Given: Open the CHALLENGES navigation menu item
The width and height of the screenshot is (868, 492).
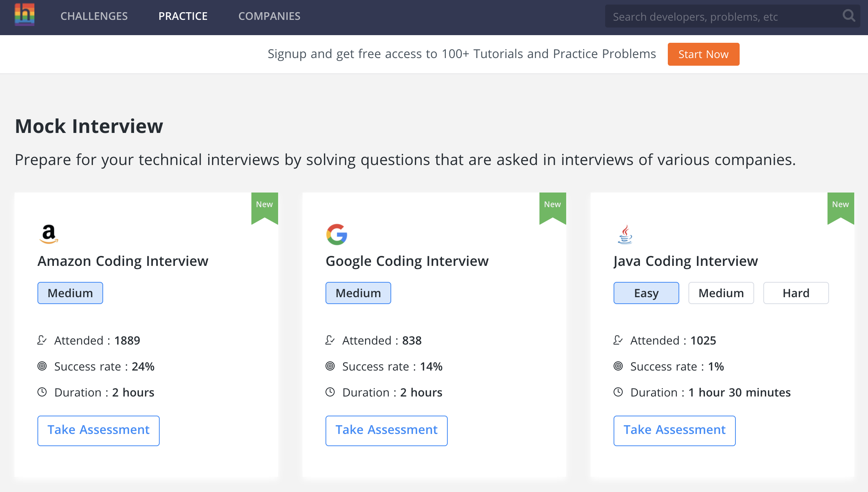Looking at the screenshot, I should point(94,16).
